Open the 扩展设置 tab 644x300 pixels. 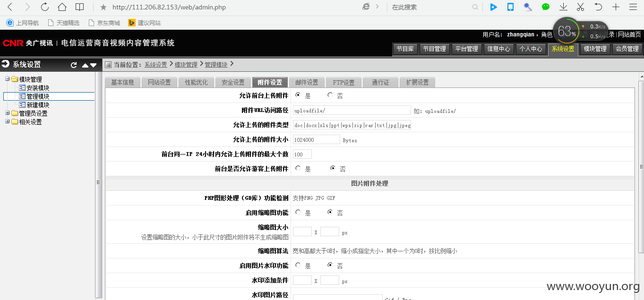click(417, 82)
